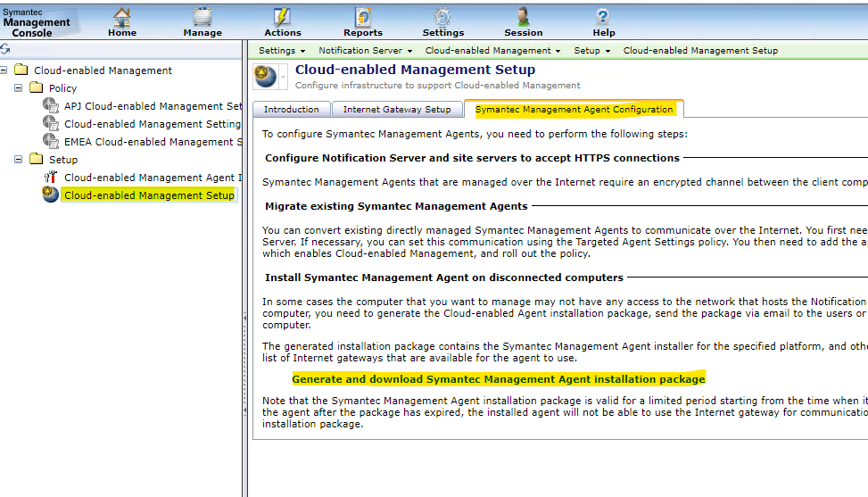868x497 pixels.
Task: Open the Manage menu icon
Action: [202, 18]
